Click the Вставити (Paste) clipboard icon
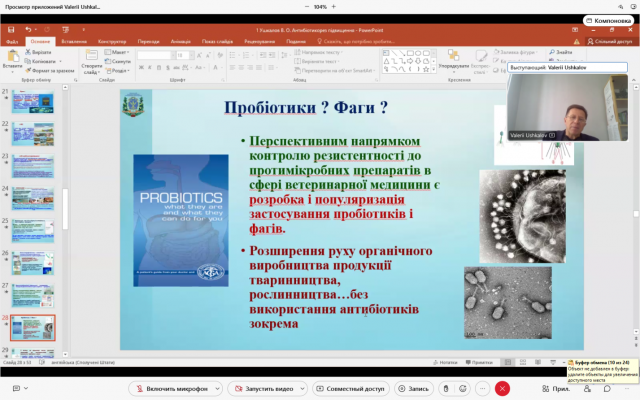640x400 pixels. tap(13, 56)
